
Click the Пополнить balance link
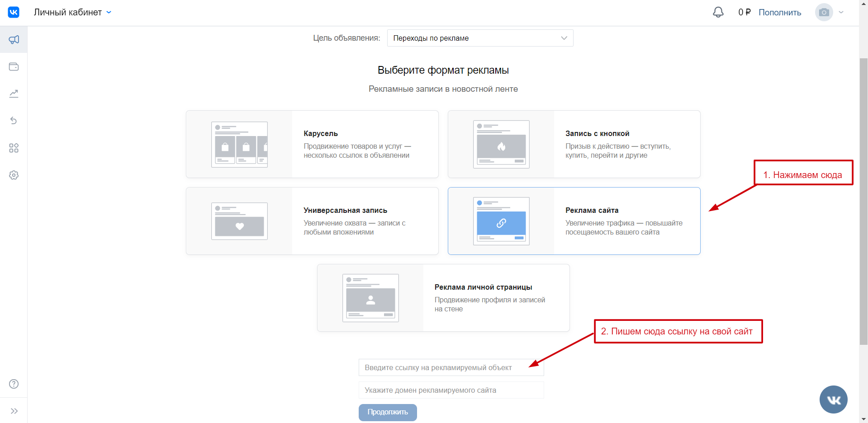779,12
